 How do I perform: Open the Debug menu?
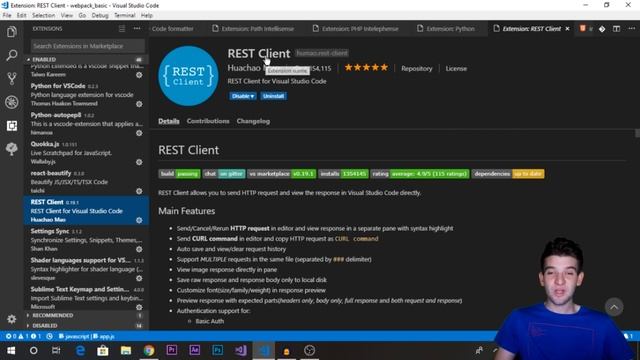pyautogui.click(x=100, y=16)
